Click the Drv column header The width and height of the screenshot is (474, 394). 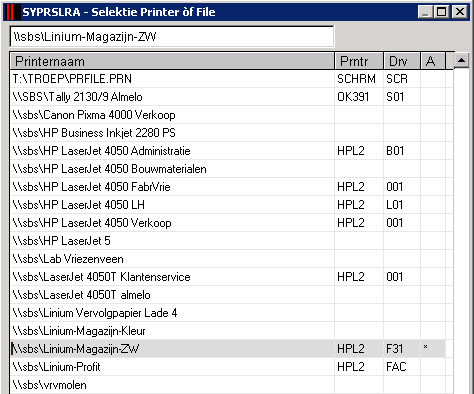[x=402, y=61]
